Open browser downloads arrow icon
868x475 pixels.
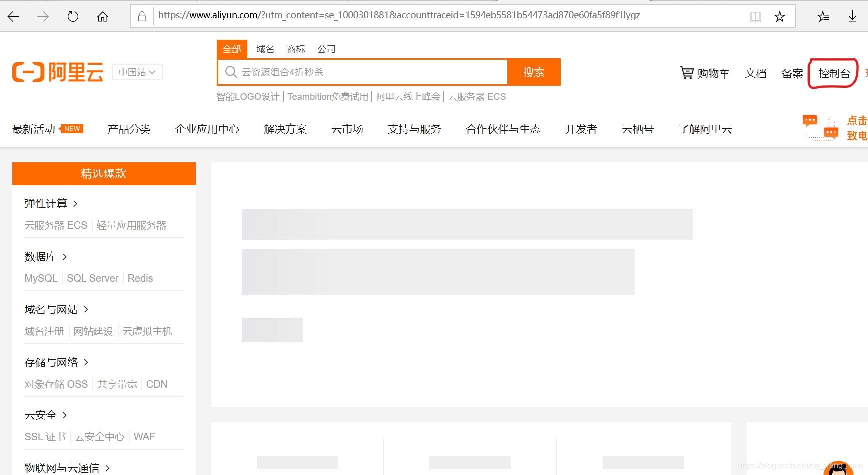click(852, 17)
